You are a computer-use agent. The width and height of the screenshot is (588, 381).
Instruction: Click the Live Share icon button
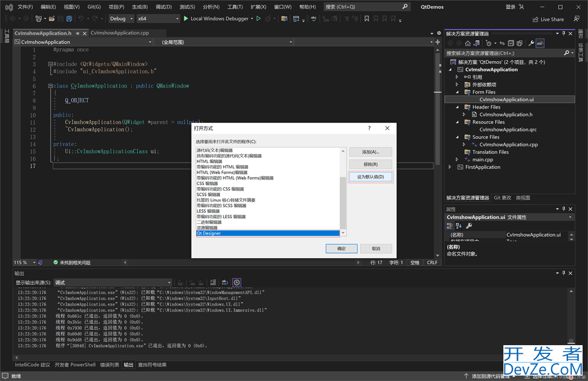548,19
